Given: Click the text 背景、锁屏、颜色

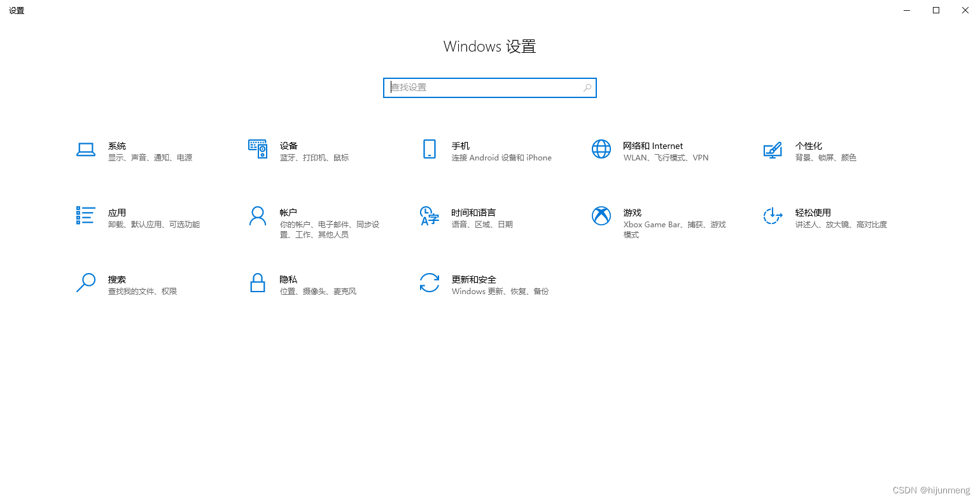Looking at the screenshot, I should (x=826, y=158).
